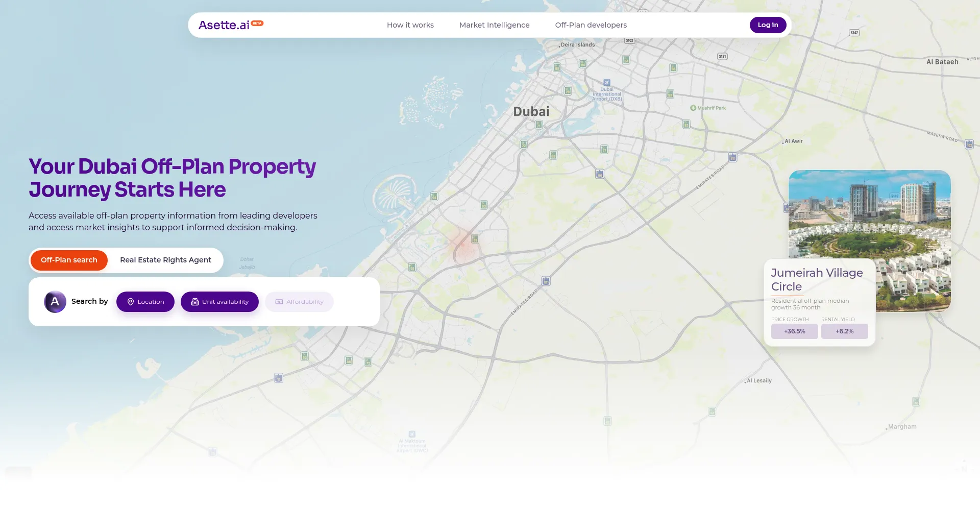Click the orange BETA badge
This screenshot has width=980, height=507.
[257, 23]
